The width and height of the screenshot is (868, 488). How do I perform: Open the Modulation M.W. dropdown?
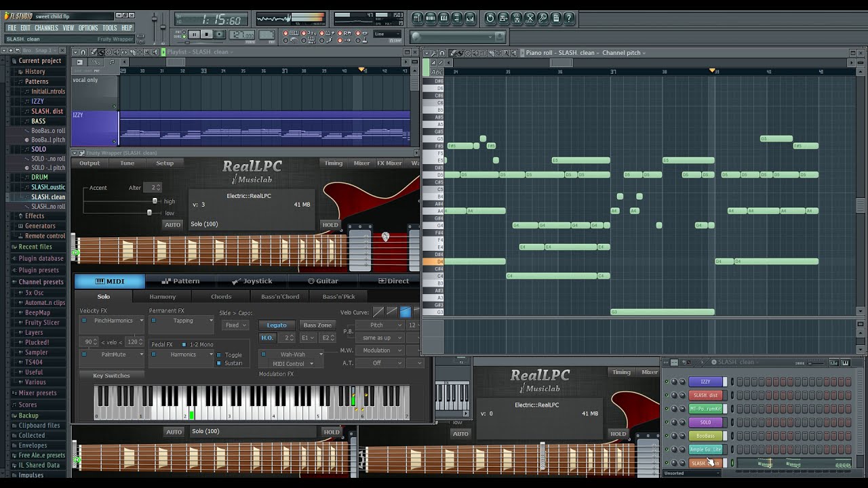tap(380, 350)
